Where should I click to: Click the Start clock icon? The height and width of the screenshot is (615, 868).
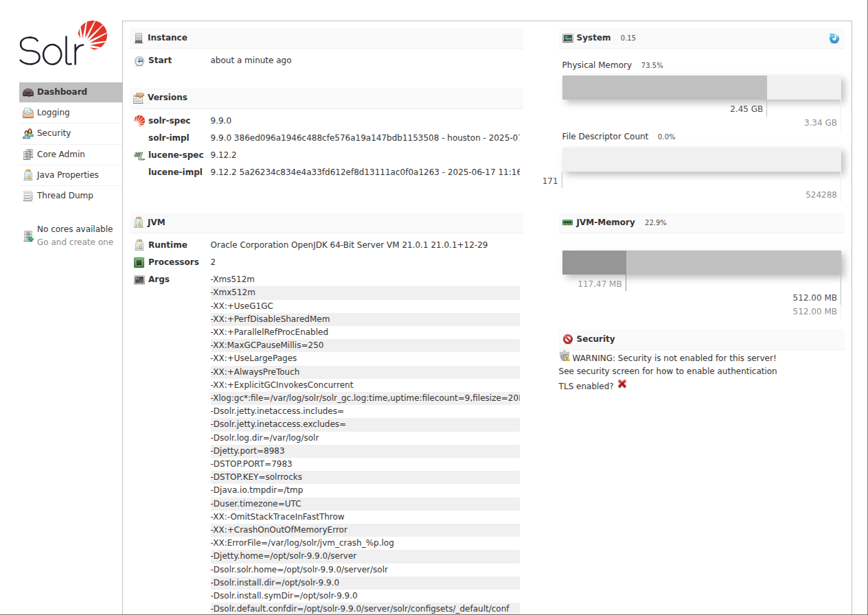pos(139,60)
